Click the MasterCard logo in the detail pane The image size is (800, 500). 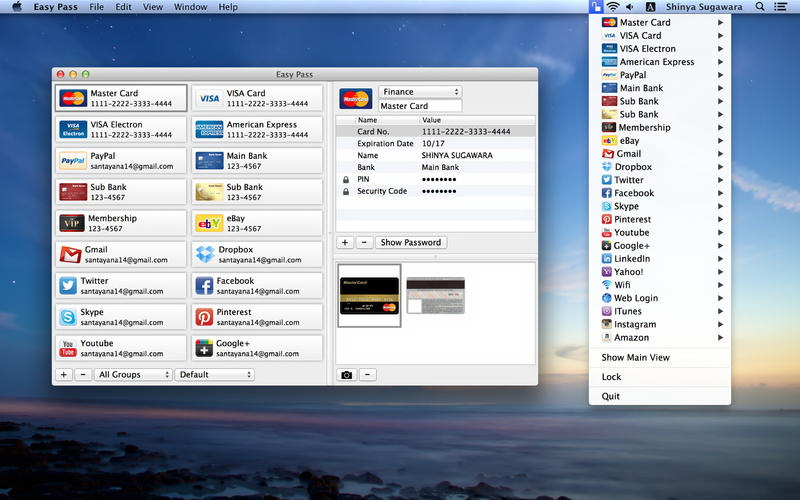[x=356, y=98]
